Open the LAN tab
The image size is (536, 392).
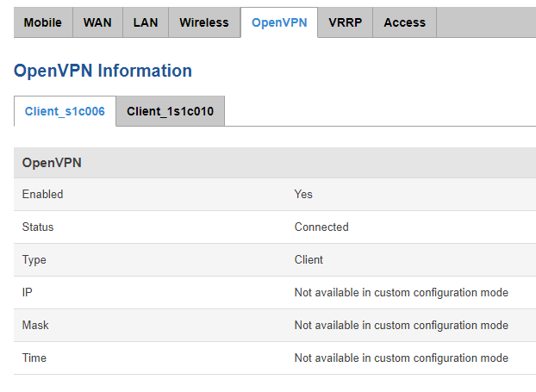146,22
